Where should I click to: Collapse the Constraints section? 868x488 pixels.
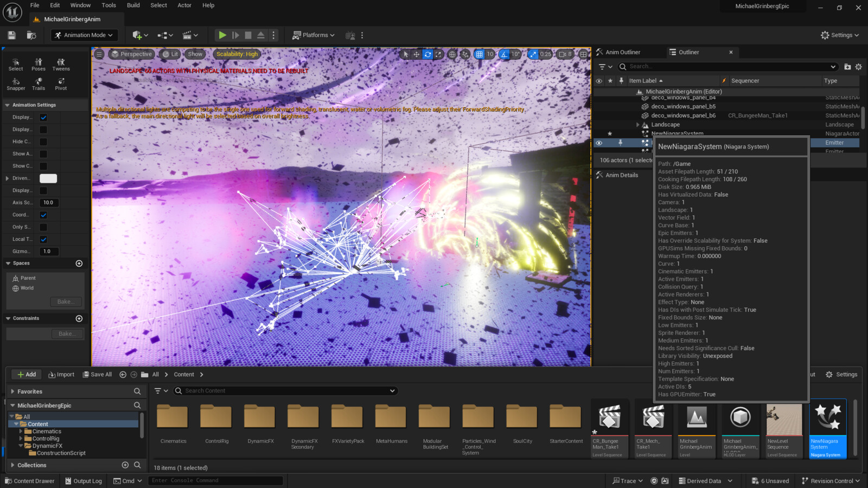pyautogui.click(x=8, y=318)
